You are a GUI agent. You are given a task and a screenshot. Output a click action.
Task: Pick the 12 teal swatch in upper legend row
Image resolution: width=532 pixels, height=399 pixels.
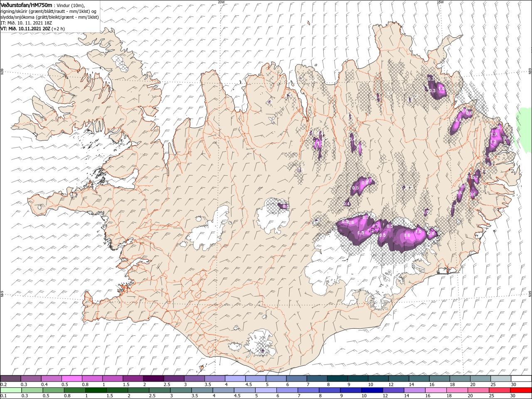399,378
